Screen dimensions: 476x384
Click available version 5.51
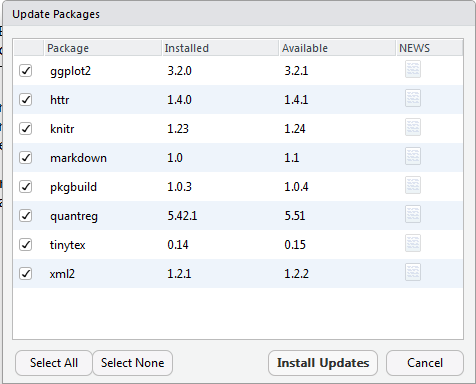(x=295, y=216)
